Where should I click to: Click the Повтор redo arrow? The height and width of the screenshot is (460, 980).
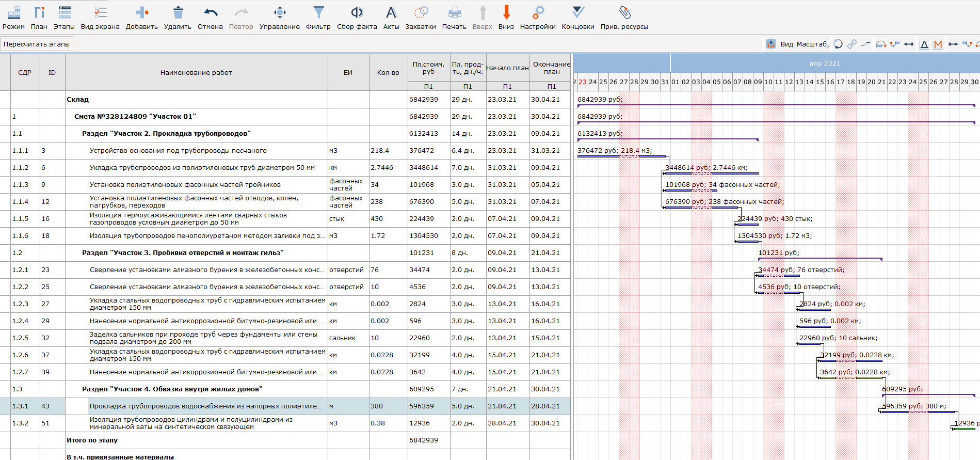(241, 12)
